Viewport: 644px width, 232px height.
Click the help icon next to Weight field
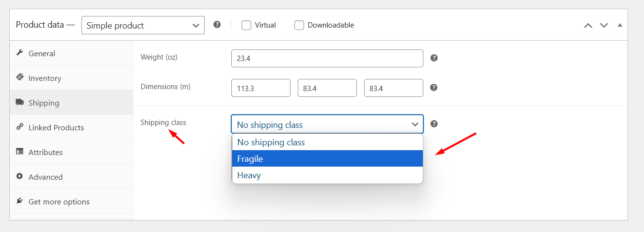click(x=434, y=58)
